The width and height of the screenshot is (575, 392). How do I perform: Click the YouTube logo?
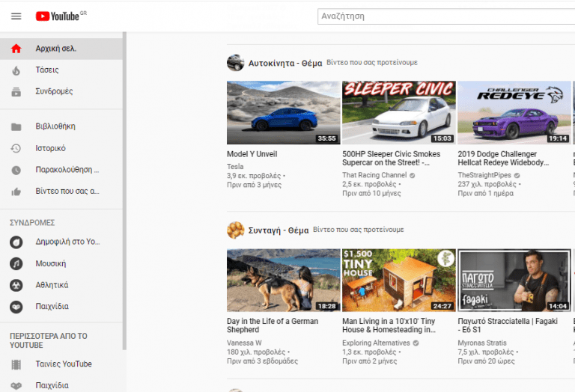coord(57,16)
